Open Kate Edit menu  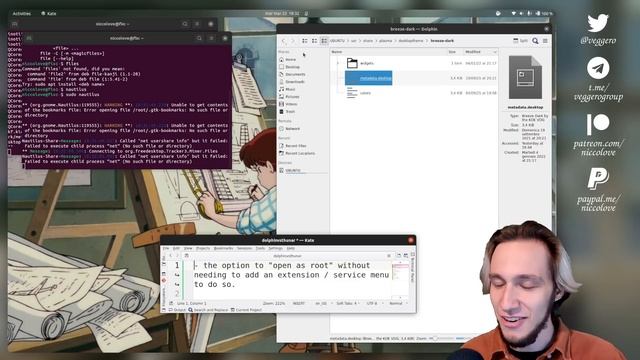click(176, 248)
